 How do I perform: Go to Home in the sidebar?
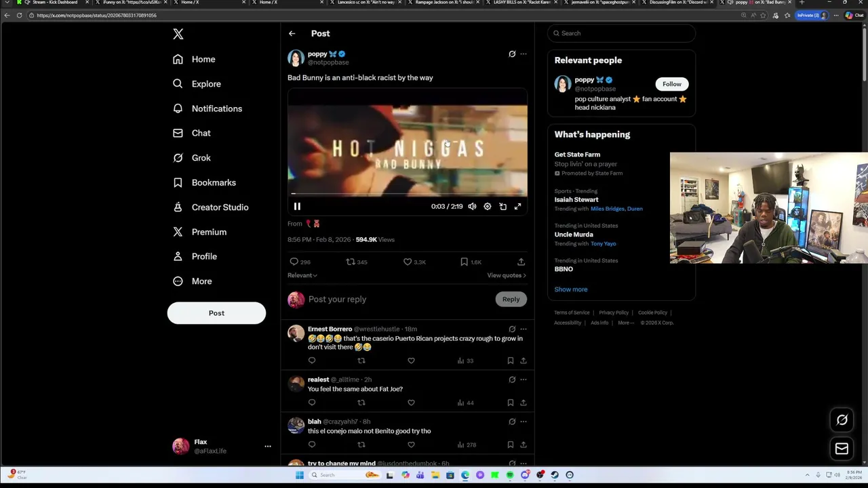[x=194, y=59]
